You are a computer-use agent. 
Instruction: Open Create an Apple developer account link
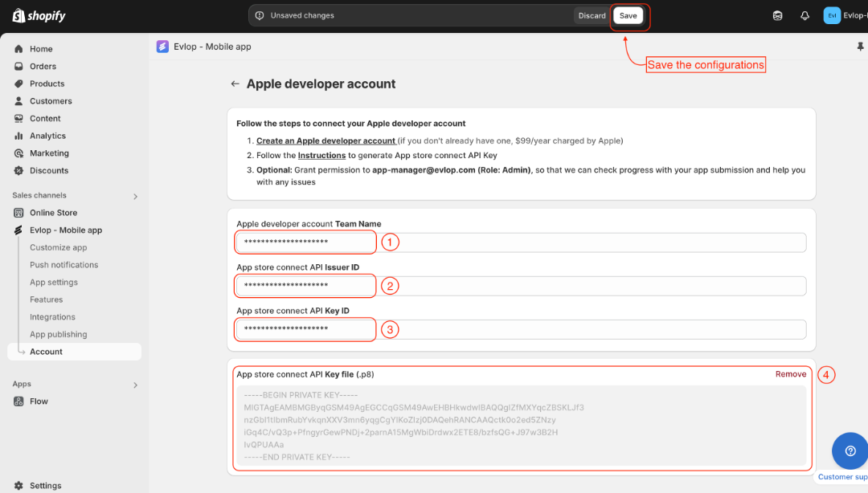tap(325, 141)
